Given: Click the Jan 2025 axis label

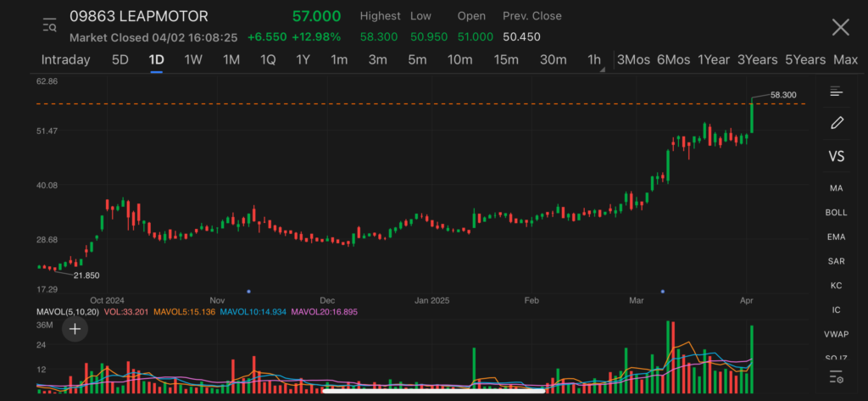Looking at the screenshot, I should coord(431,301).
